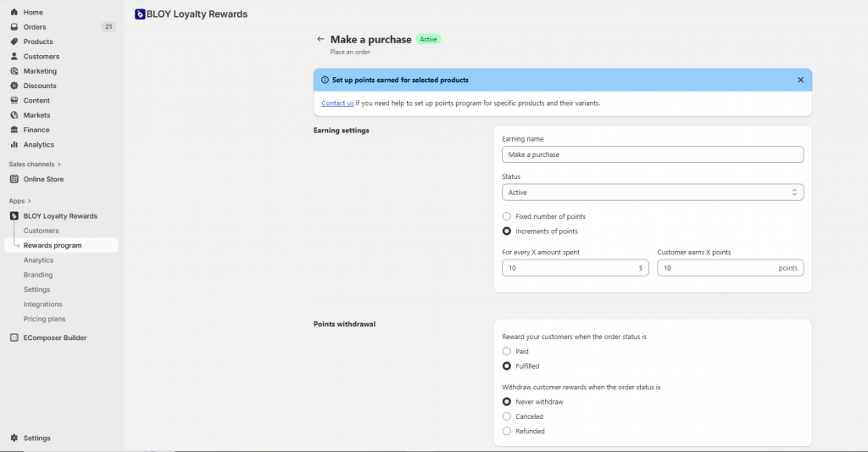Expand the Sales channels section
Screen dimensions: 868x452
pos(59,164)
